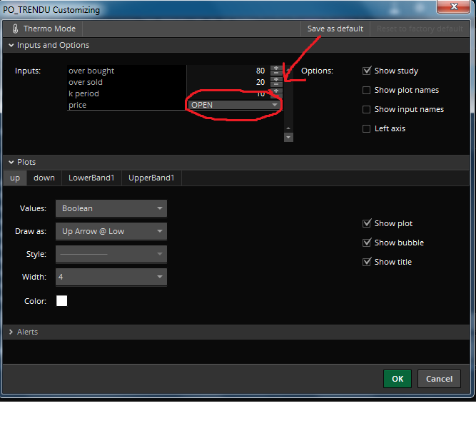Uncheck the Show study option

pyautogui.click(x=367, y=71)
